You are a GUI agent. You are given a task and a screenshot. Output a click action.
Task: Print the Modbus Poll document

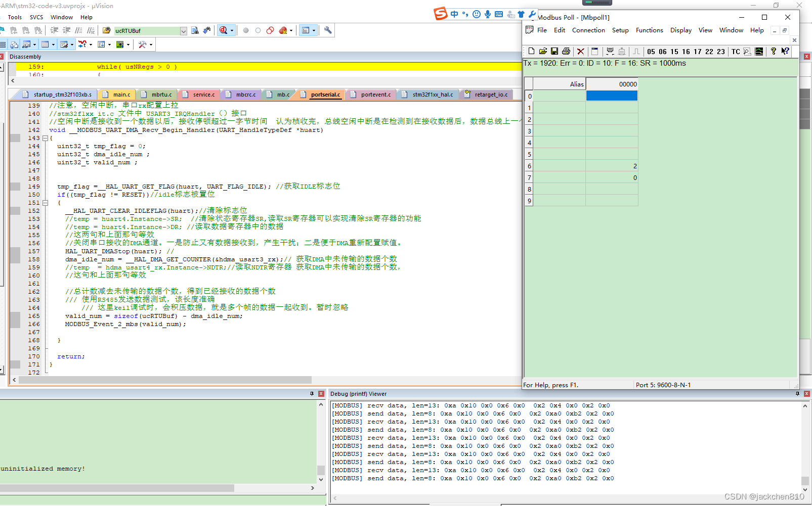566,51
